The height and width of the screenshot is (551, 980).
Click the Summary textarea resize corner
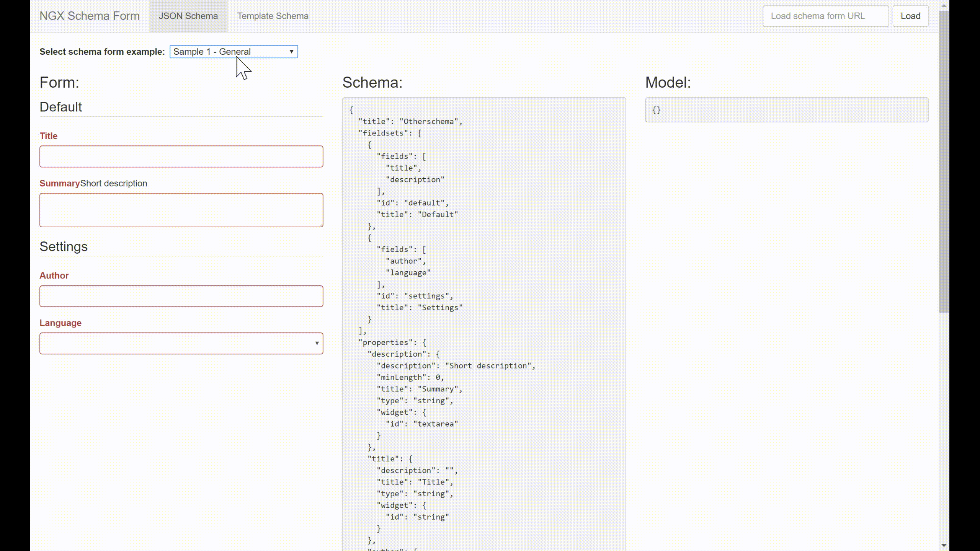pyautogui.click(x=321, y=225)
